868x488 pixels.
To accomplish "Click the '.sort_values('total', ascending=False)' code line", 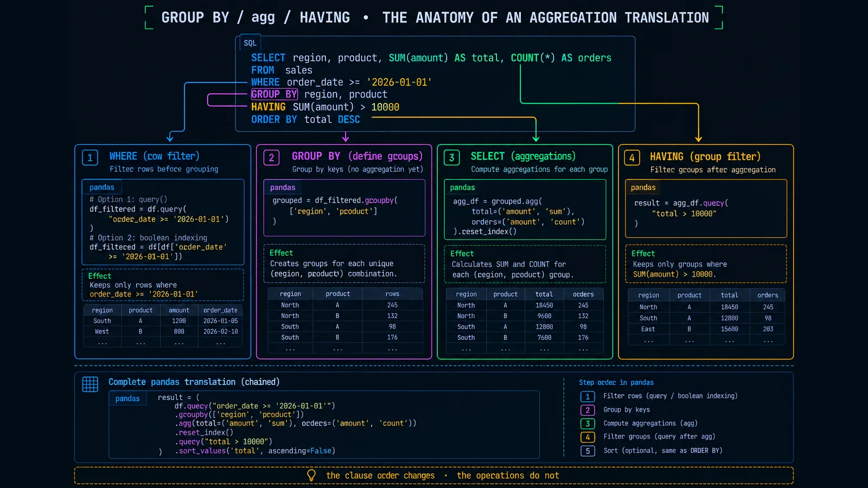I will (255, 451).
